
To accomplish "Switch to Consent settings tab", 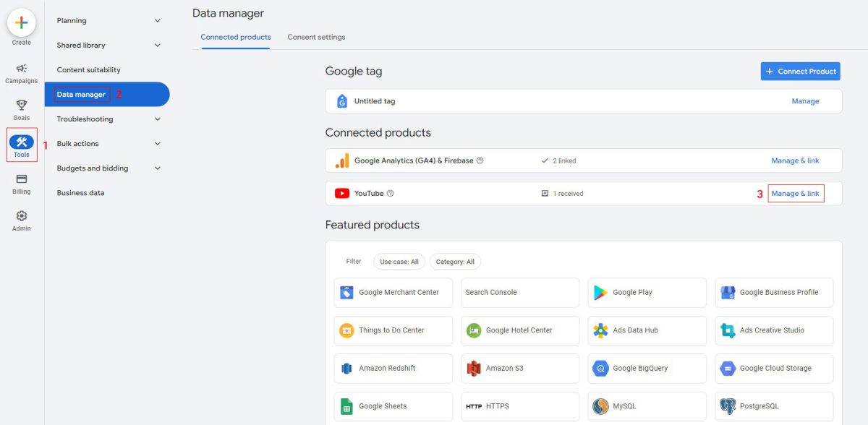I will [x=316, y=37].
